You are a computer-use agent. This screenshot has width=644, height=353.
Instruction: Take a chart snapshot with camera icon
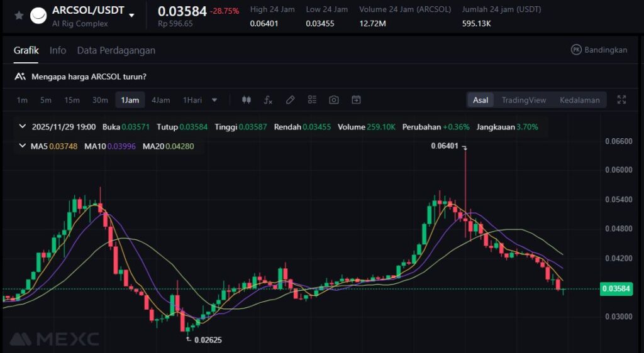(334, 100)
